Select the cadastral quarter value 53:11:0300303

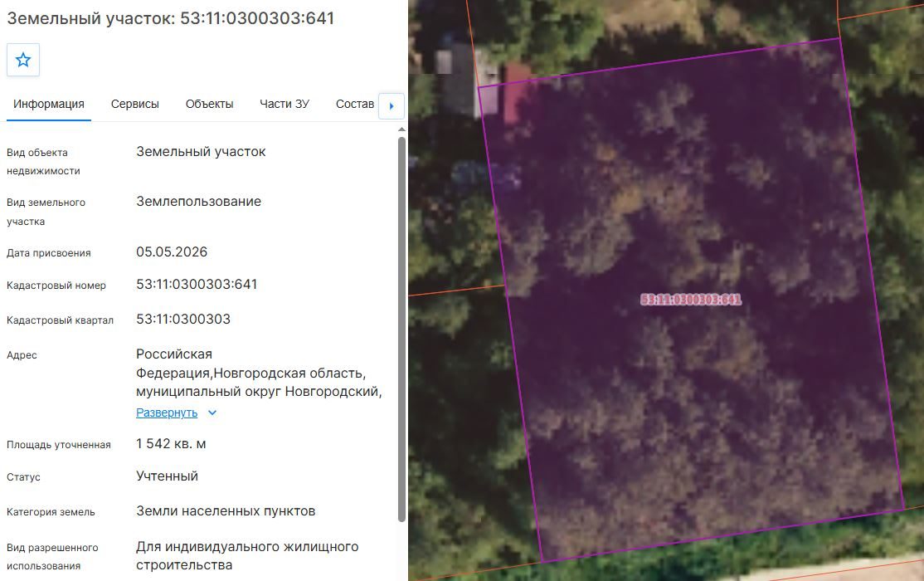[x=183, y=319]
